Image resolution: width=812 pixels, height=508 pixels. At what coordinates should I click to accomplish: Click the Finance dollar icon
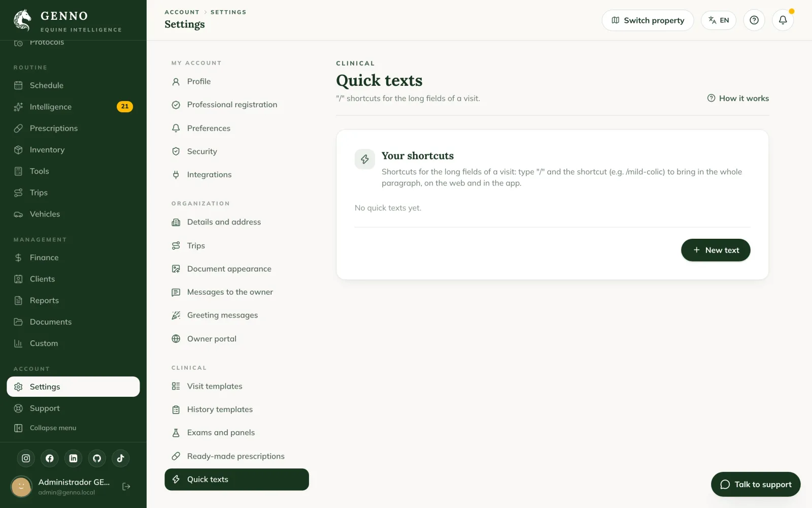tap(18, 258)
